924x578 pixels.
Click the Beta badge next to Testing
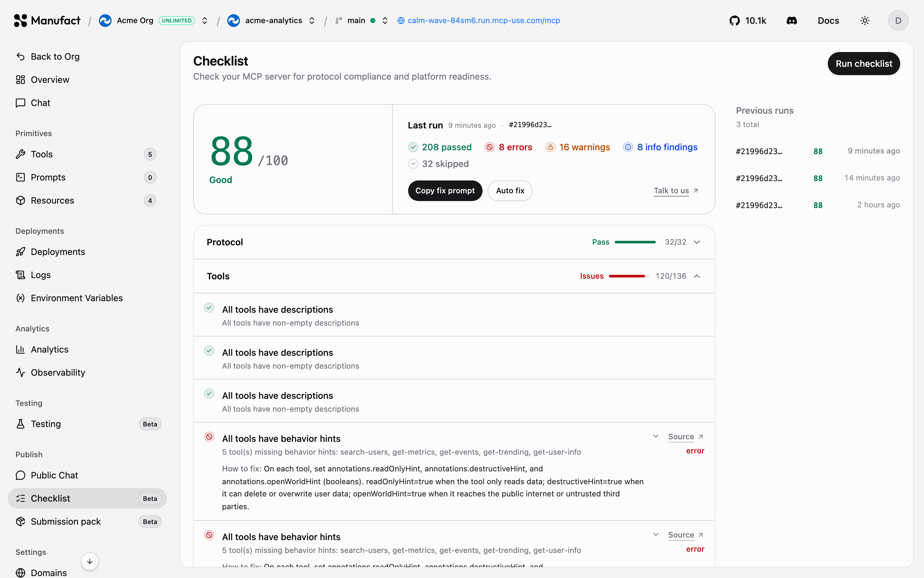150,424
